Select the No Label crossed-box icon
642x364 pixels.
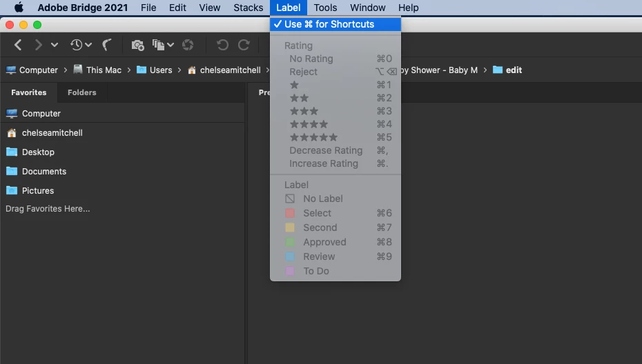click(290, 199)
